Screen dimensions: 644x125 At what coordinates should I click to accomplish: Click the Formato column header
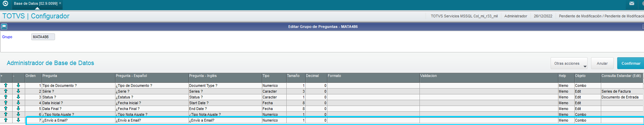pos(373,78)
